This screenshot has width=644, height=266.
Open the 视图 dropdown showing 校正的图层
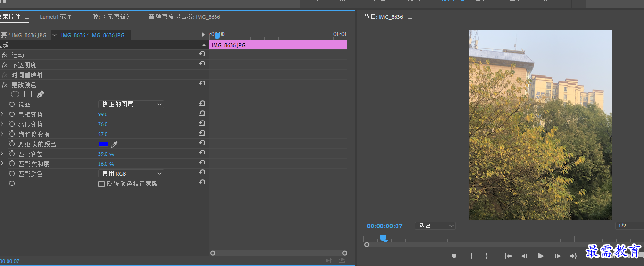coord(131,105)
